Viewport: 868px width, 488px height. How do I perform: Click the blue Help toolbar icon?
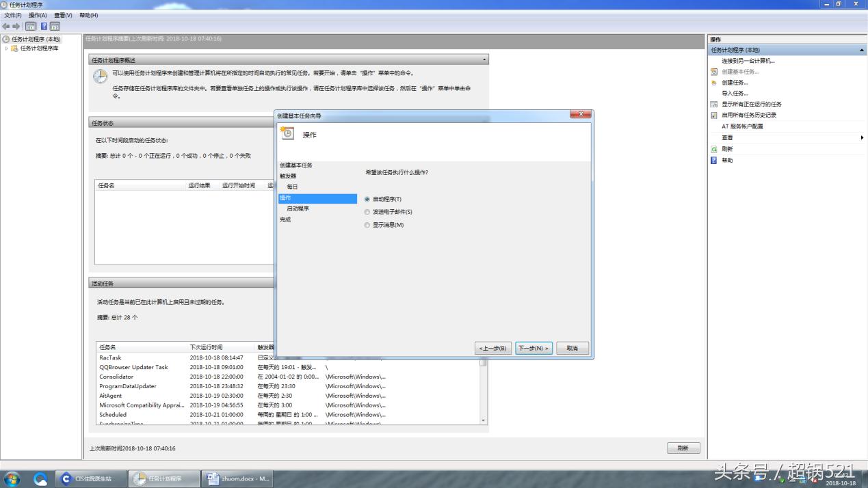tap(44, 26)
